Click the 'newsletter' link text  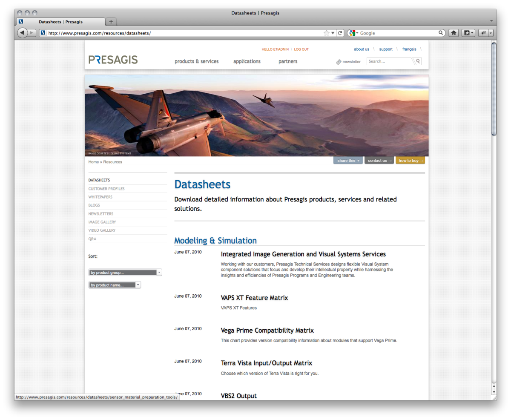pos(352,62)
